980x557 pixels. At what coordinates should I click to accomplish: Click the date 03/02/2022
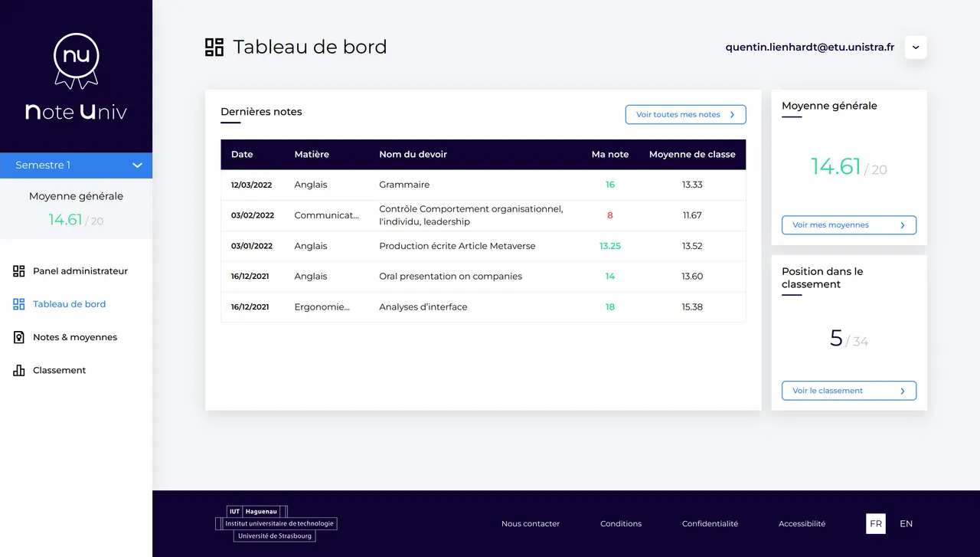pyautogui.click(x=253, y=215)
